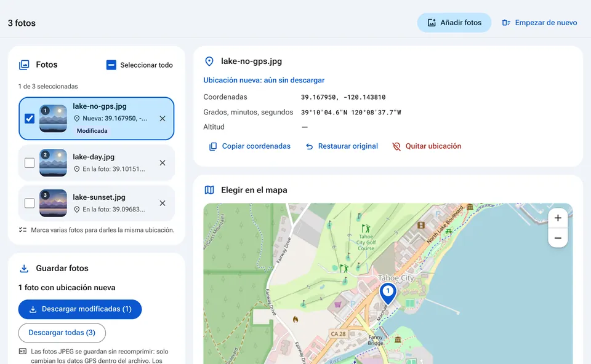Zoom out of the map with minus
The height and width of the screenshot is (364, 591).
pyautogui.click(x=558, y=238)
